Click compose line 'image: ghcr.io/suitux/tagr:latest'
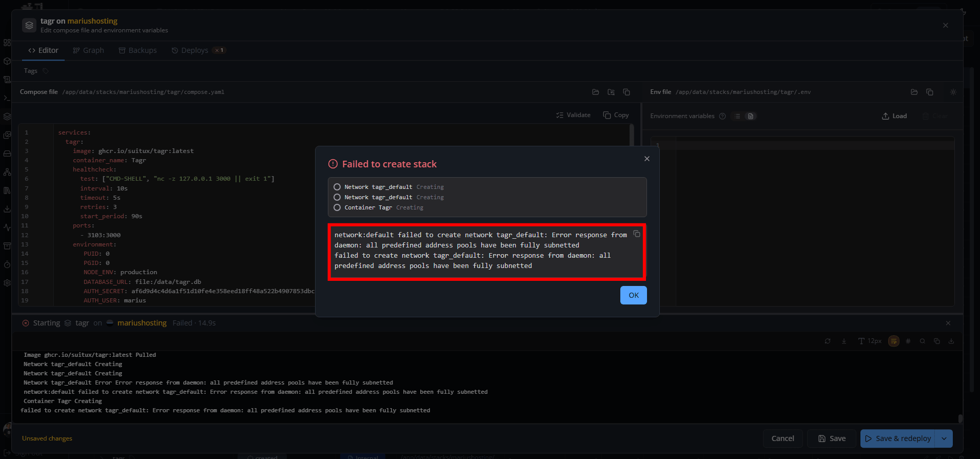Image resolution: width=980 pixels, height=459 pixels. (133, 151)
